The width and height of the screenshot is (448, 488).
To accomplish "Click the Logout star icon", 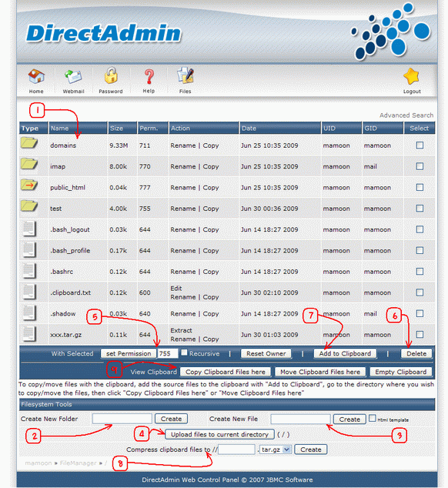I will (411, 76).
